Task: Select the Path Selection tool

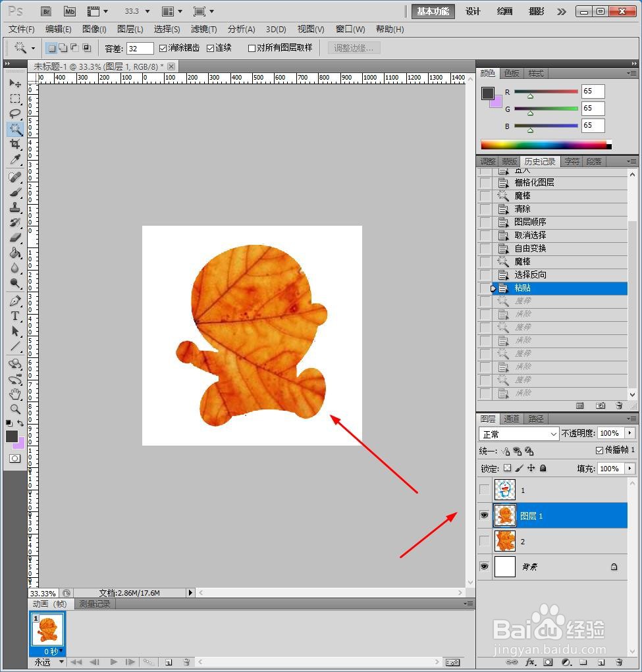Action: coord(15,331)
